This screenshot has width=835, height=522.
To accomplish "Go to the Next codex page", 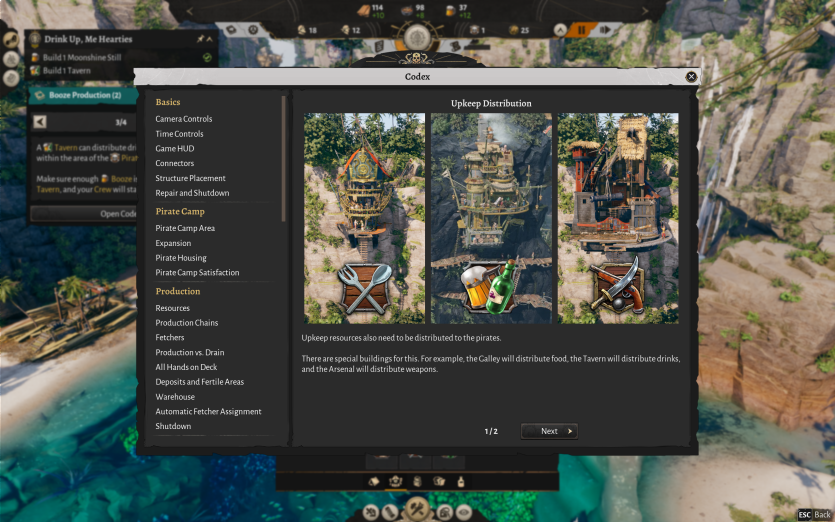I will coord(549,431).
